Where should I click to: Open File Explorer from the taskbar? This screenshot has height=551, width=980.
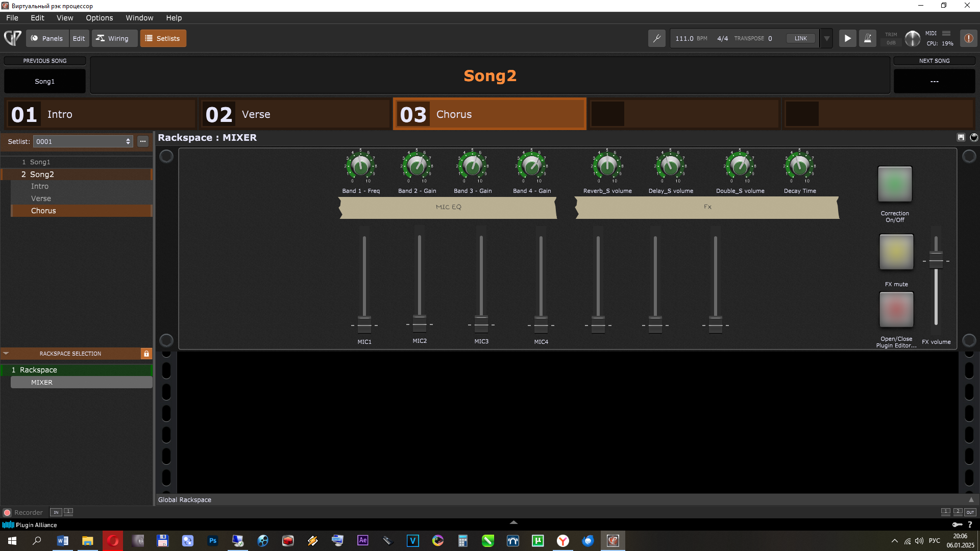pos(88,541)
